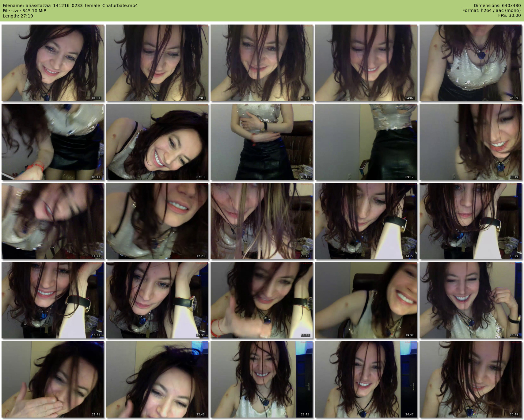This screenshot has width=524, height=420.
Task: Click the 18:35 timestamp label
Action: [x=305, y=335]
